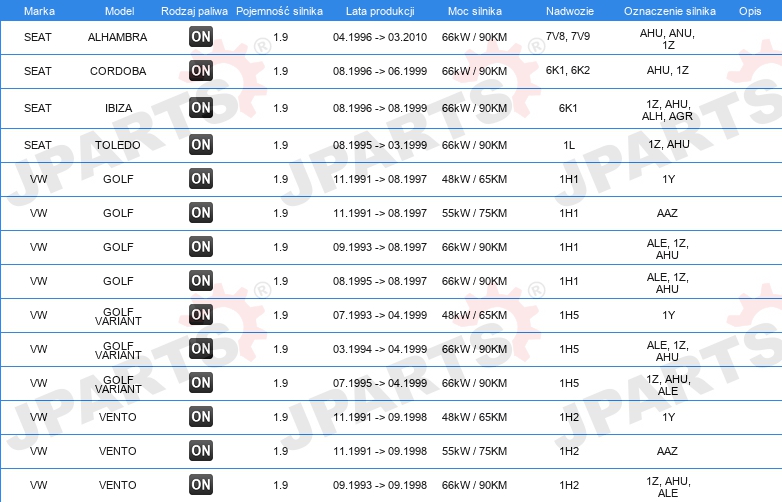Click the date range 07.1995 -> 04.1999

tap(380, 383)
